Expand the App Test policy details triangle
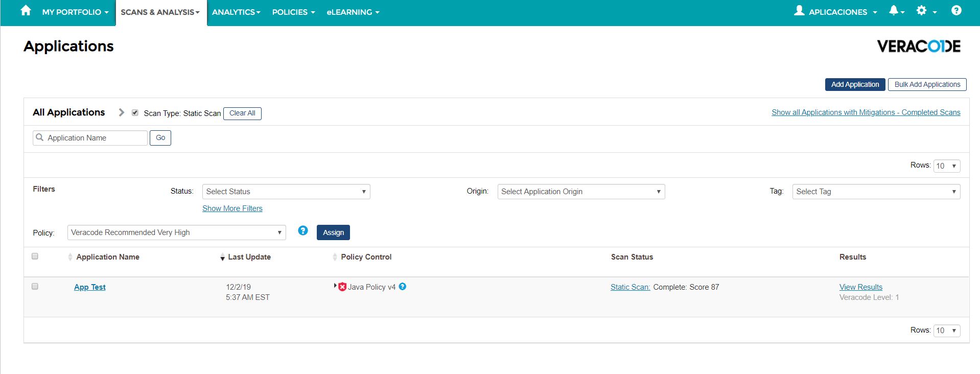The height and width of the screenshot is (374, 980). [x=335, y=286]
